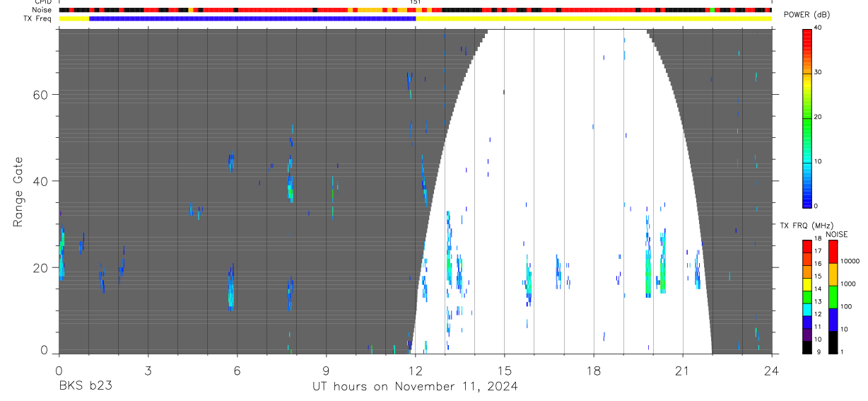Click the red-black Noise strip above plot
The height and width of the screenshot is (401, 868).
[415, 10]
